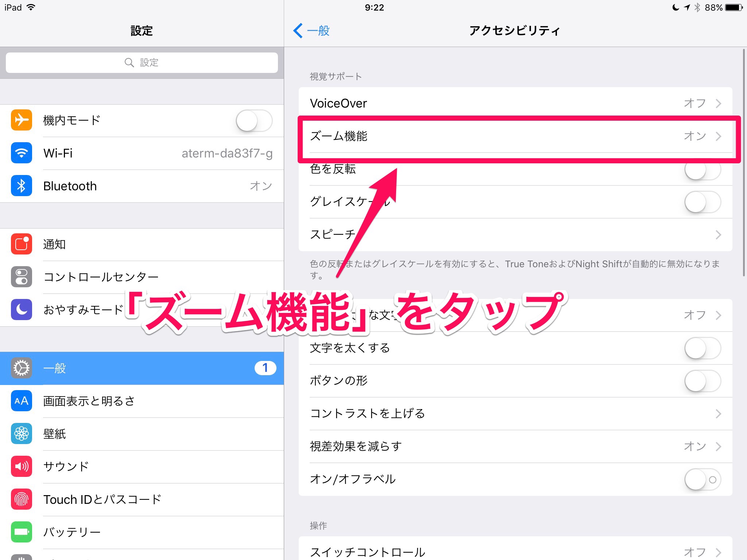Enable the Grayscale toggle

click(702, 202)
